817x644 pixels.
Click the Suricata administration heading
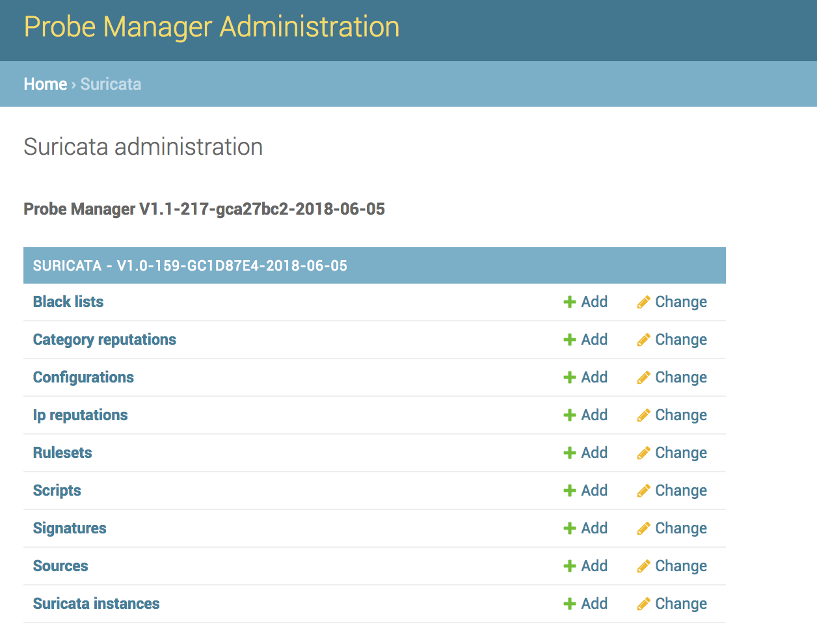coord(143,147)
